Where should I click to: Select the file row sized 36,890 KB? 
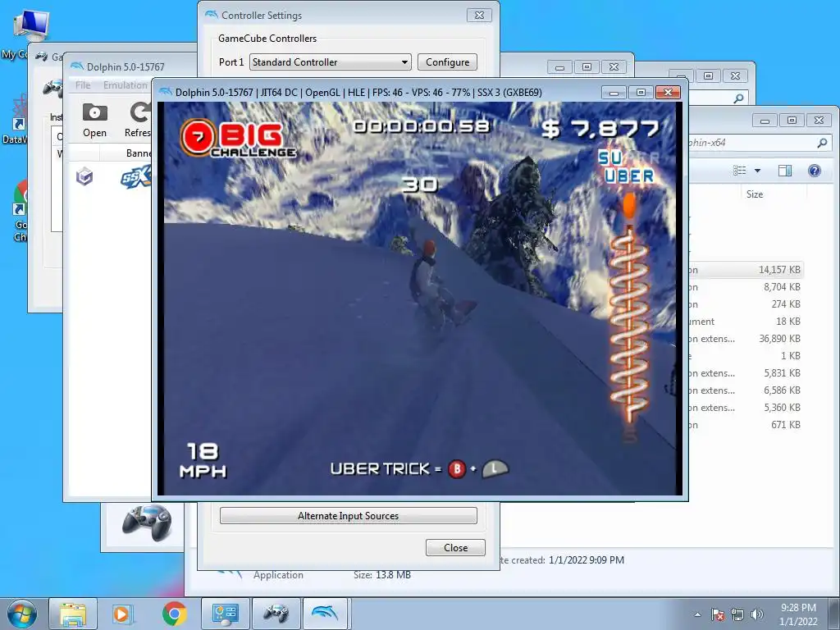coord(746,339)
